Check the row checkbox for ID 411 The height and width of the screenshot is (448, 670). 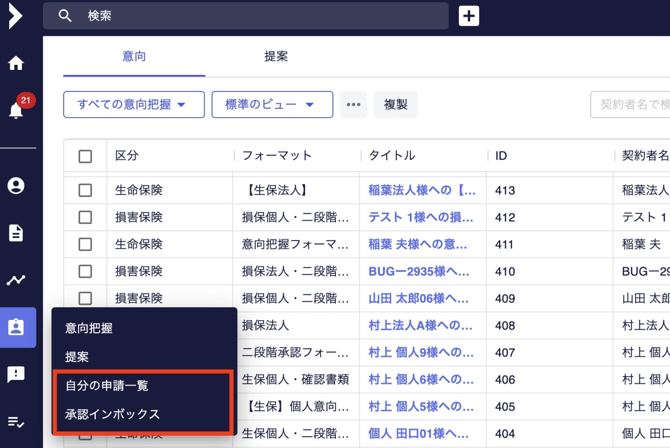(85, 244)
